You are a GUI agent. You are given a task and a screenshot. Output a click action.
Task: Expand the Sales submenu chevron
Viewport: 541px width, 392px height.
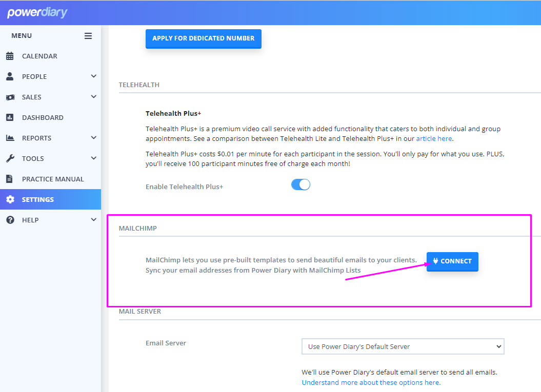(93, 97)
